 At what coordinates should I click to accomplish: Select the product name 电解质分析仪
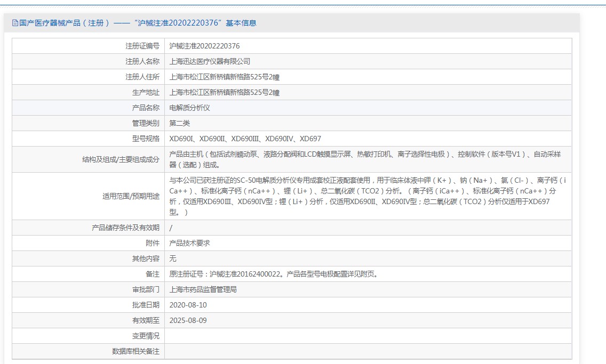pyautogui.click(x=190, y=108)
